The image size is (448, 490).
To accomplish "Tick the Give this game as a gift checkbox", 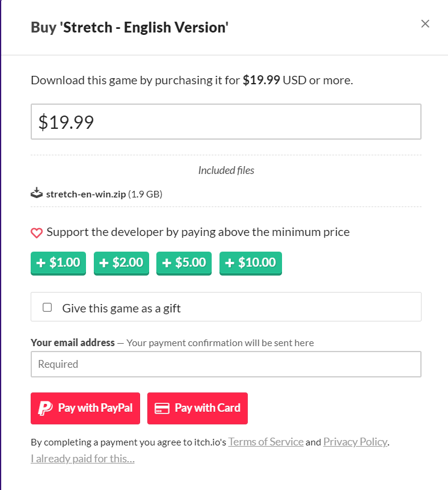I will [47, 308].
